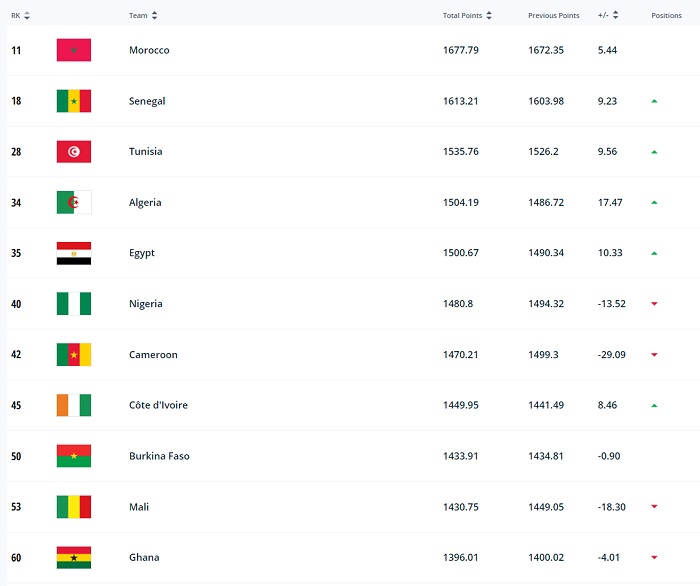Click the Egypt flag icon
Viewport: 700px width, 586px height.
coord(74,253)
